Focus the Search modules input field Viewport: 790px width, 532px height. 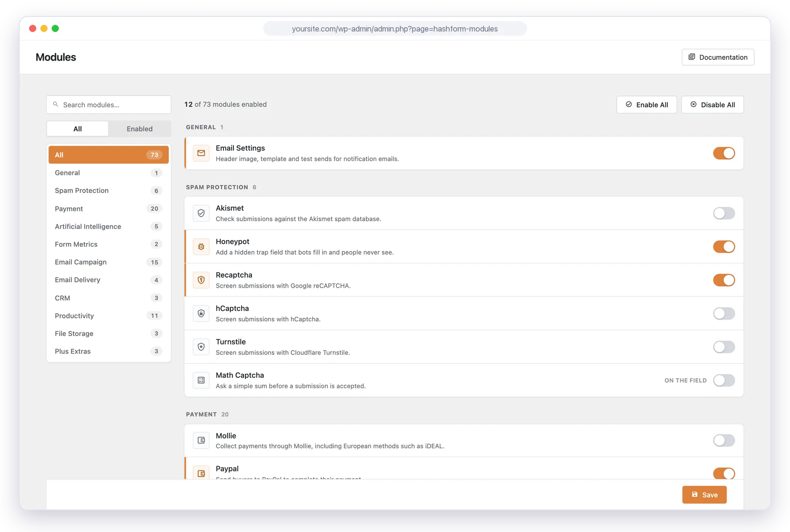tap(109, 105)
